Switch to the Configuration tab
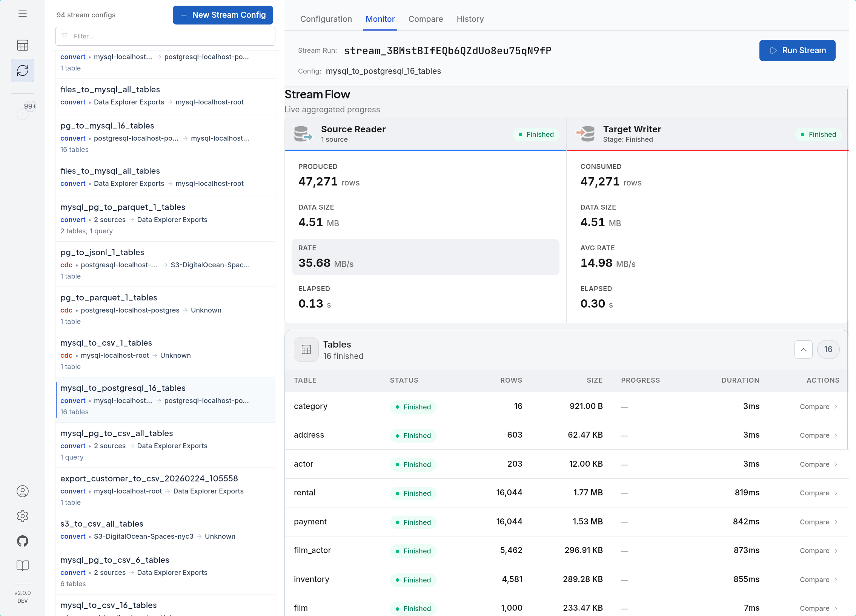 point(326,19)
